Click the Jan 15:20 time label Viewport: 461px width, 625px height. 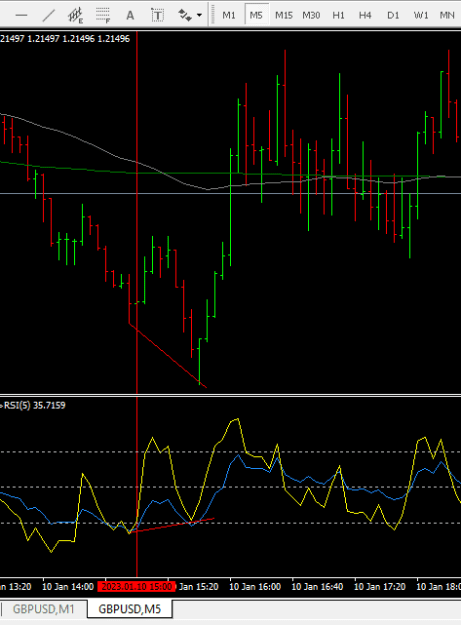point(198,587)
